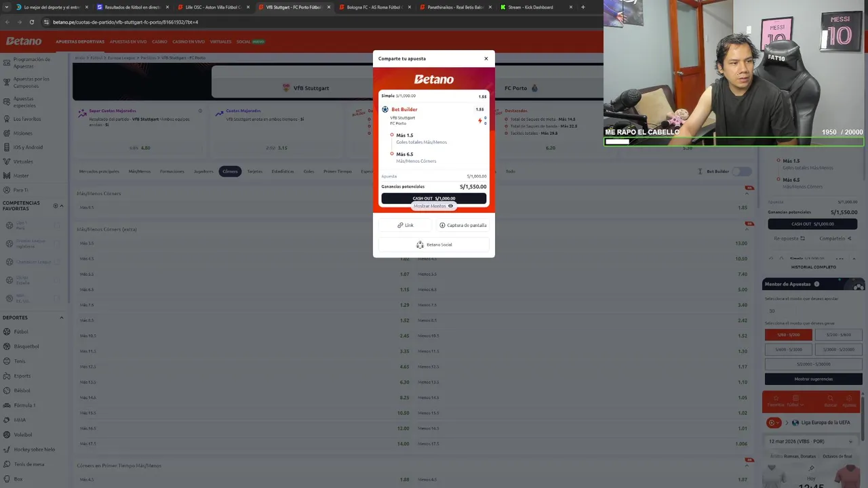Click CASH OUT button in share dialog

(434, 199)
